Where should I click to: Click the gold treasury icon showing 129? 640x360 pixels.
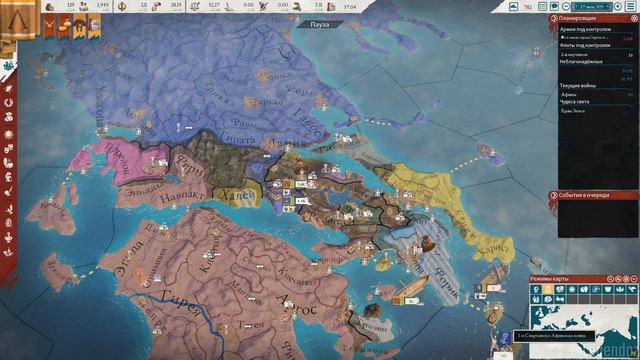pos(50,7)
